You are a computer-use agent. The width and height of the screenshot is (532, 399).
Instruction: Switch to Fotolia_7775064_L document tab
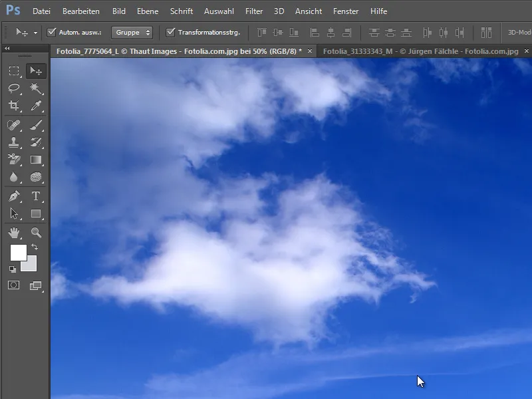(x=179, y=51)
